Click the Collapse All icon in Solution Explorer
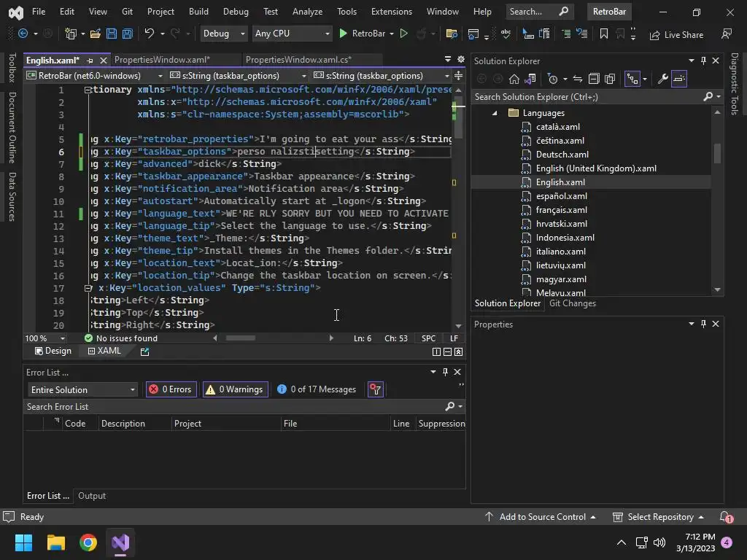The width and height of the screenshot is (747, 560). (594, 79)
